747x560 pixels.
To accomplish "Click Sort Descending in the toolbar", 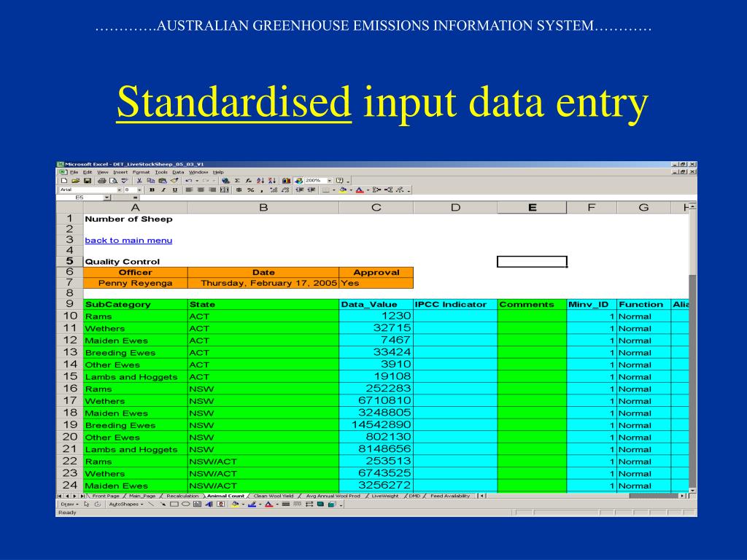I will [272, 181].
